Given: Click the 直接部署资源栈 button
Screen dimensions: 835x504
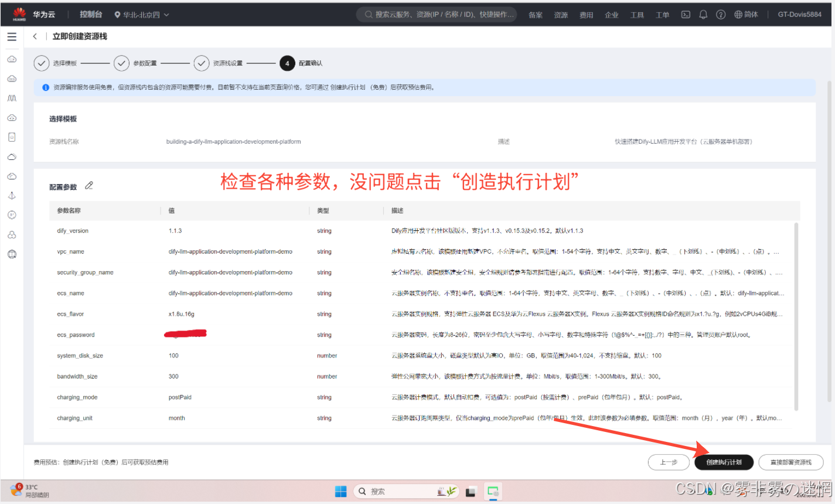Looking at the screenshot, I should coord(790,462).
